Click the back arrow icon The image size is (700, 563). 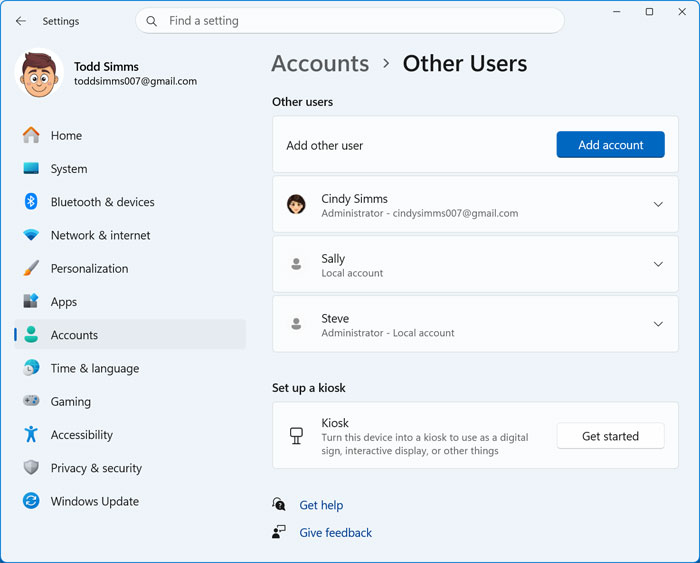coord(21,21)
